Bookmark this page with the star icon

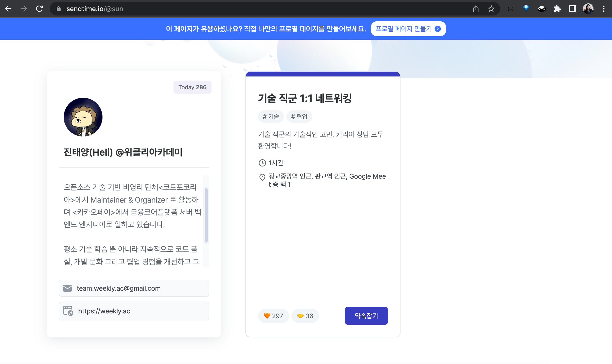(x=491, y=9)
